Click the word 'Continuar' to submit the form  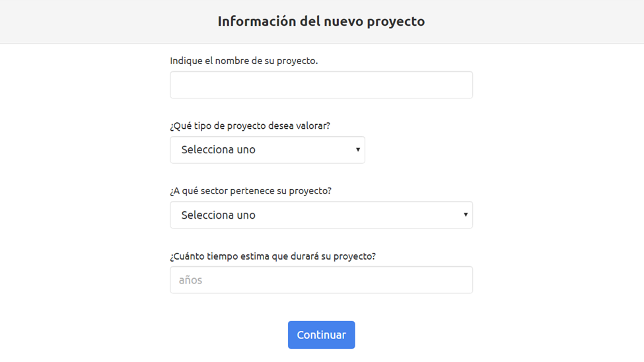click(321, 335)
